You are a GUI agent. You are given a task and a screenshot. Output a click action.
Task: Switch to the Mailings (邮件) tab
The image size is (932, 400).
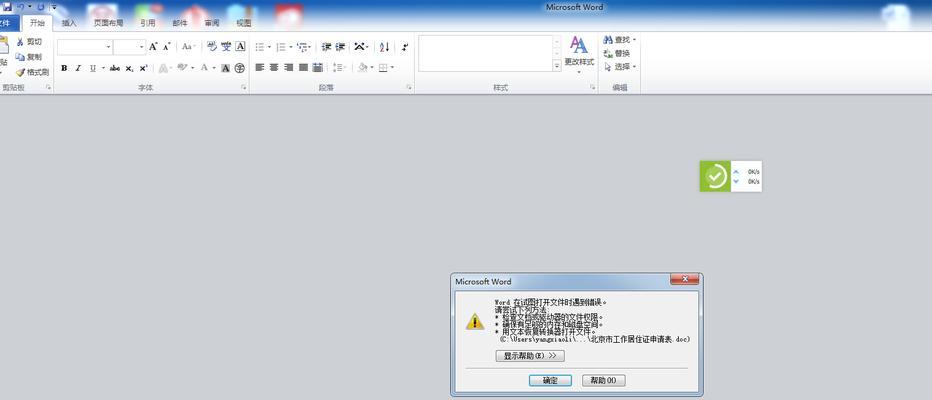click(x=180, y=23)
